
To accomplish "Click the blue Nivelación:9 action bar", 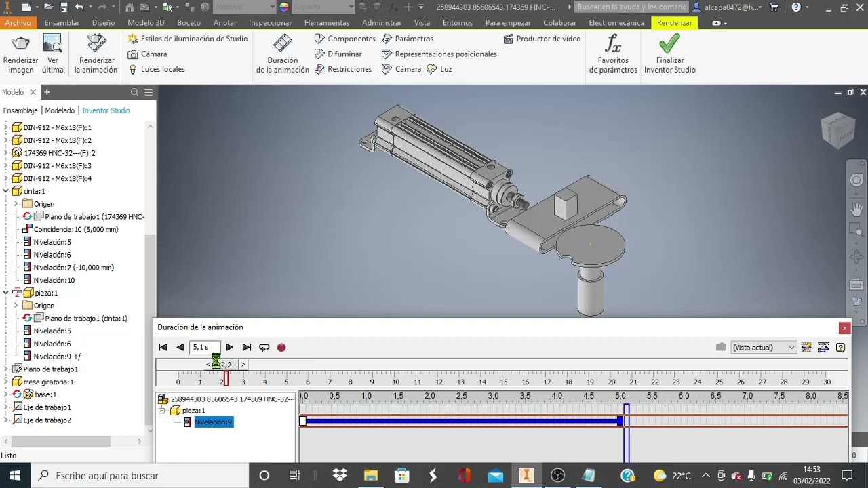I will 461,421.
